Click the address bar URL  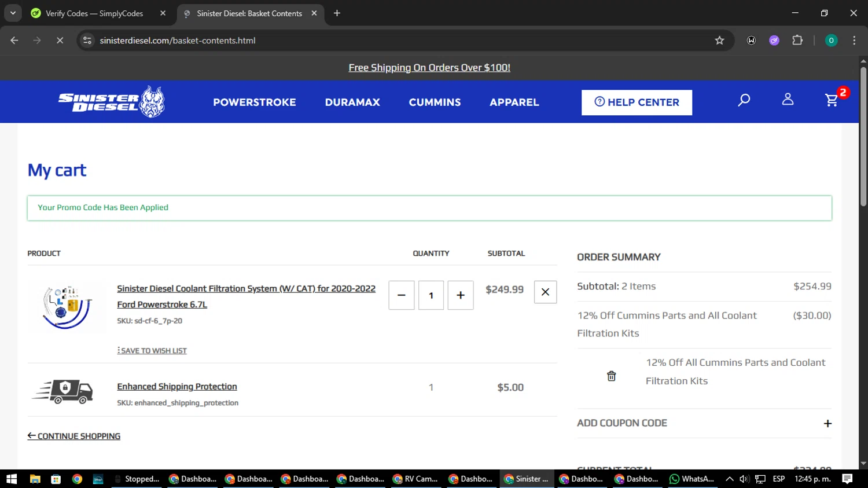click(x=178, y=41)
